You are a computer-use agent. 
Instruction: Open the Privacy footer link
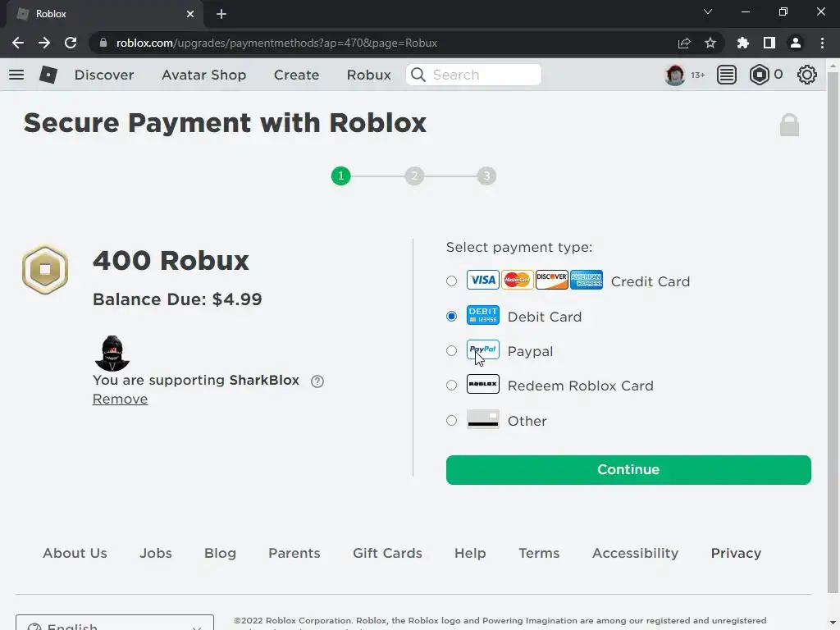tap(736, 553)
